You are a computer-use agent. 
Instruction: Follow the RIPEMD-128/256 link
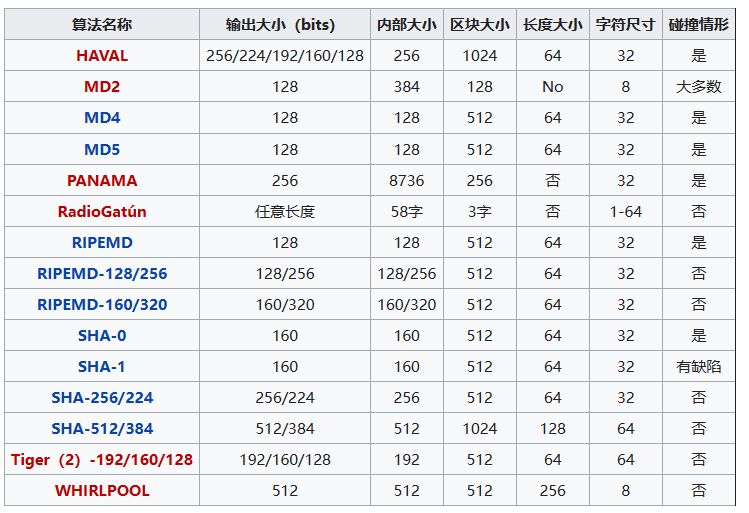[102, 274]
